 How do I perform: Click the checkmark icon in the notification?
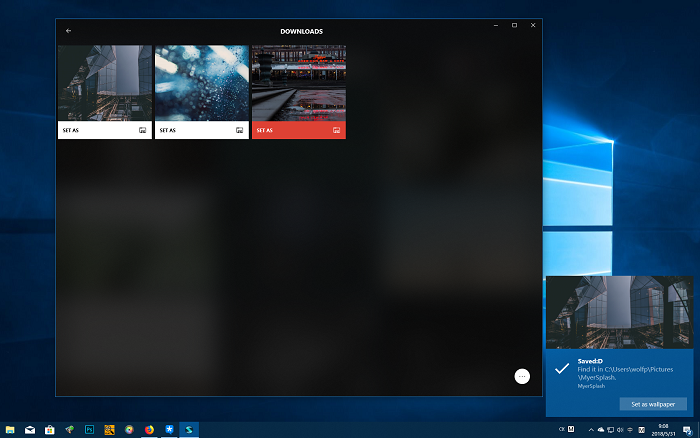pyautogui.click(x=562, y=369)
